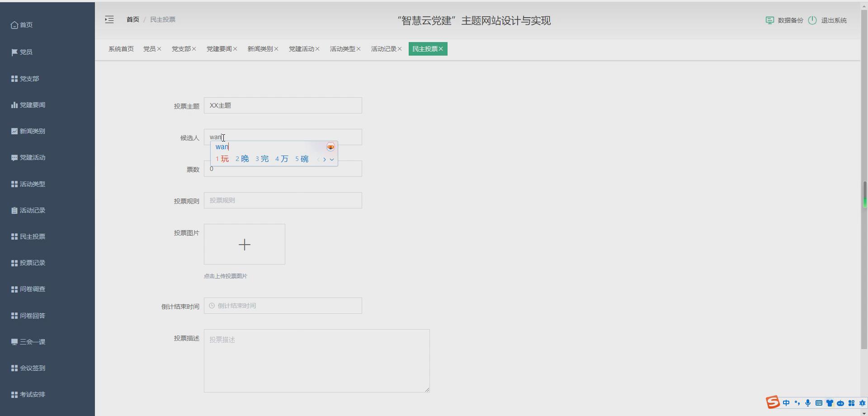Viewport: 868px width, 416px height.
Task: Go to previous IME candidate page arrow
Action: (x=318, y=159)
